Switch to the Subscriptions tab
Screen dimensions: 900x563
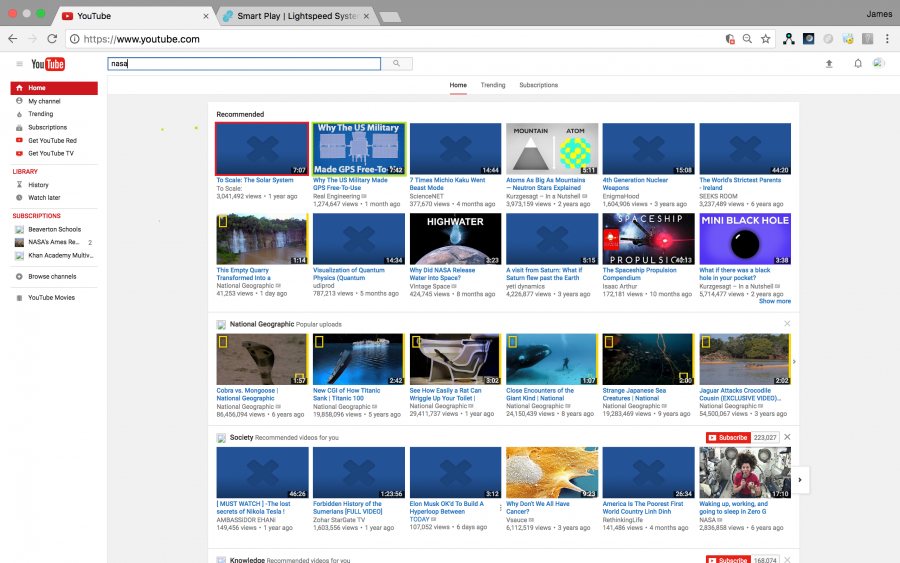pos(538,85)
